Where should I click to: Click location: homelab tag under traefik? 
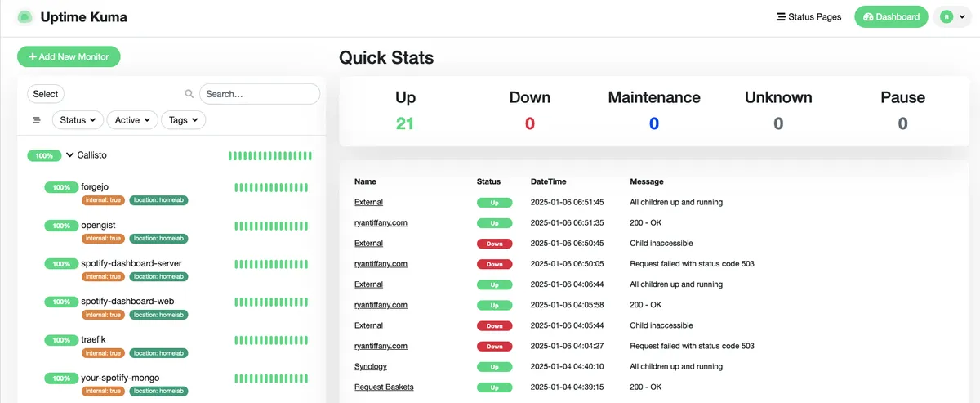[158, 353]
